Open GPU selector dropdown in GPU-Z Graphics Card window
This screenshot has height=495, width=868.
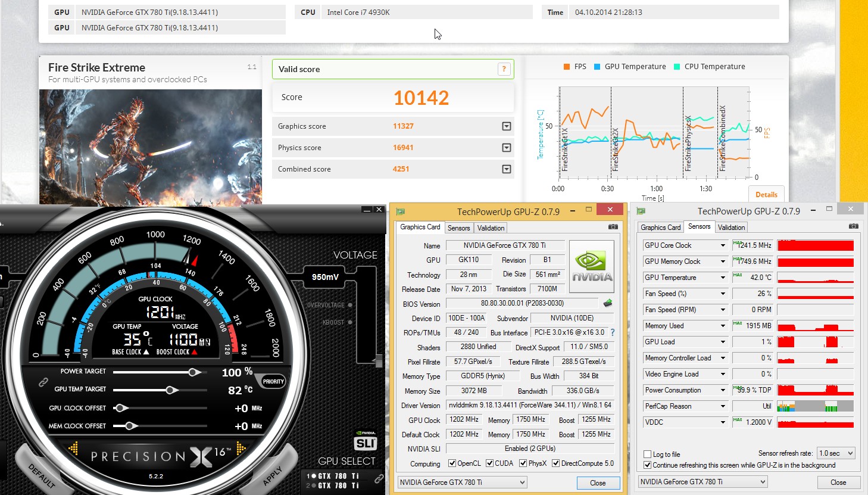click(462, 482)
